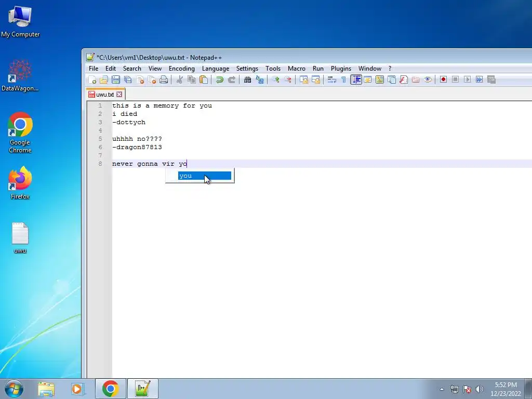Start macro recording with the red dot icon
Screen dimensions: 532x399
click(x=443, y=79)
